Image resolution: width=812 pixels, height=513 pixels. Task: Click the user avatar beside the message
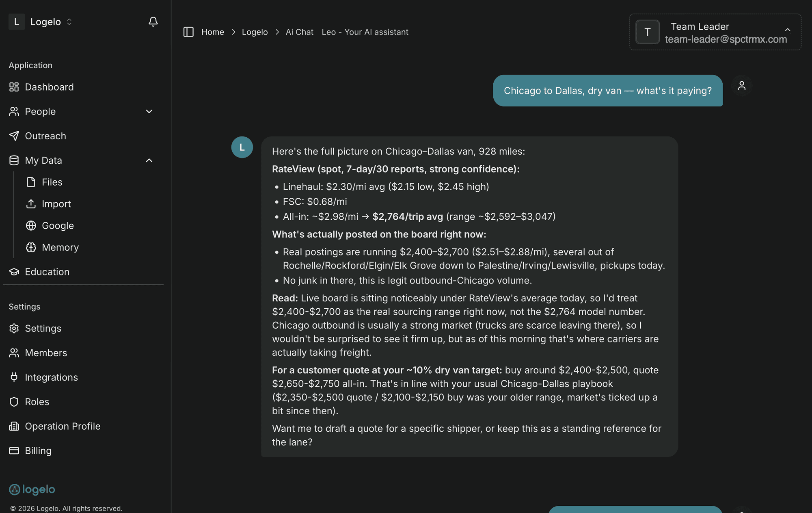tap(741, 86)
